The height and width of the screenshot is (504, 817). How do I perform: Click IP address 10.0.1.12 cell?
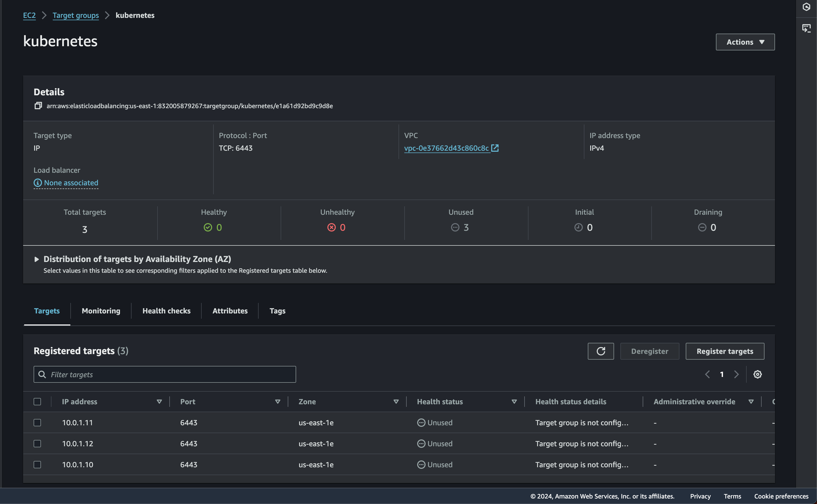(77, 444)
